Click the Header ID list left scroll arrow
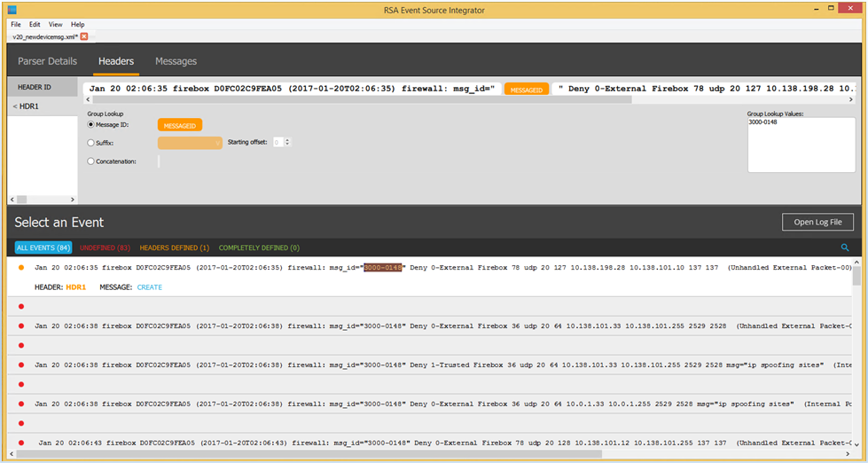Screen dimensions: 868x463 [12, 200]
